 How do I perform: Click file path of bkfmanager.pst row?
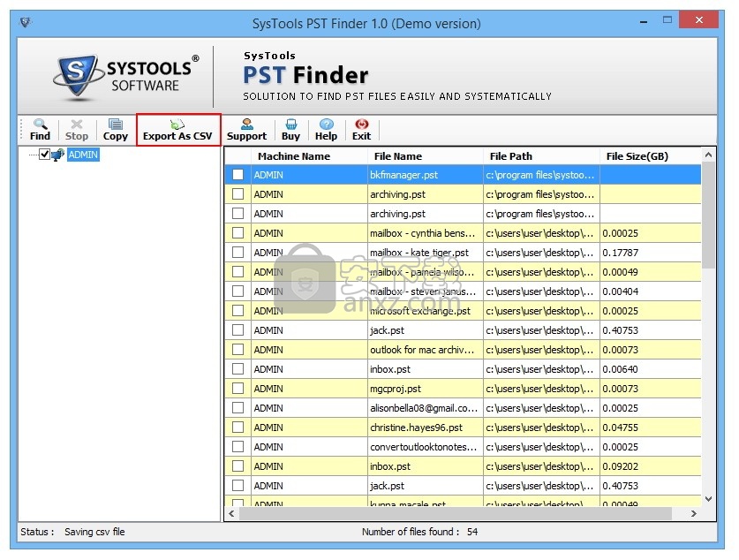point(540,175)
